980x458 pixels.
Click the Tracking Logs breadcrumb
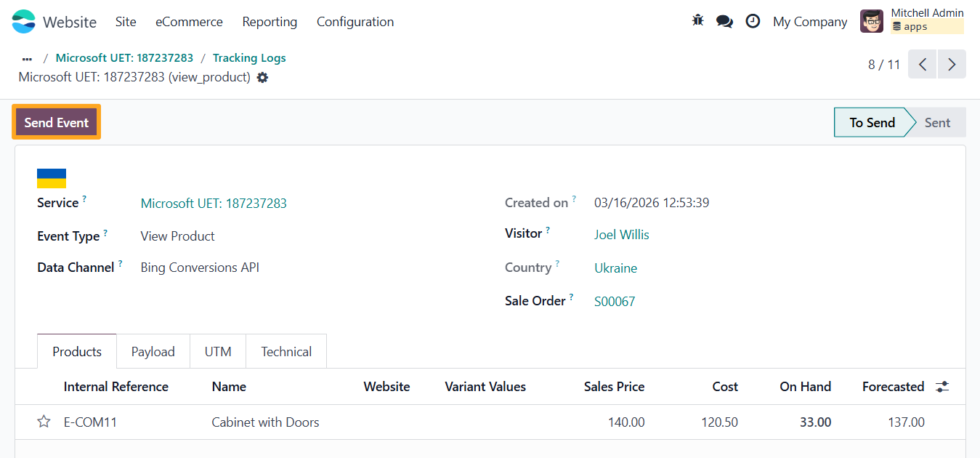click(x=249, y=58)
